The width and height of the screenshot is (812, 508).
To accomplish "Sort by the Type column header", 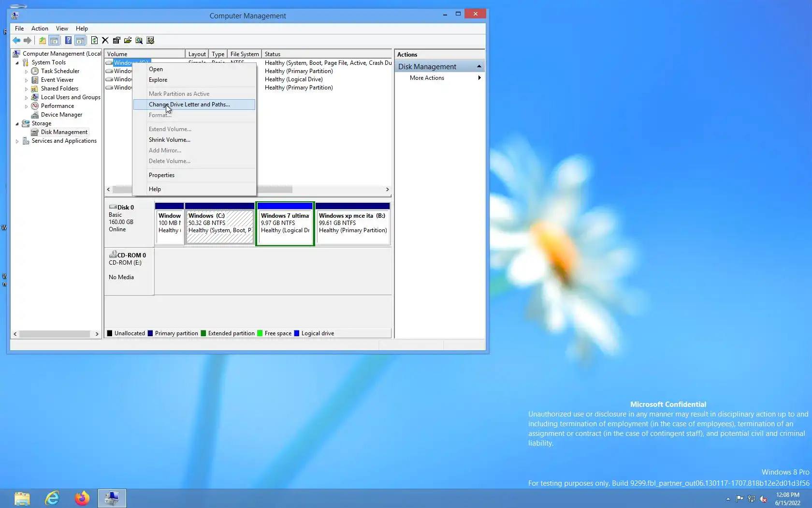I will click(218, 54).
